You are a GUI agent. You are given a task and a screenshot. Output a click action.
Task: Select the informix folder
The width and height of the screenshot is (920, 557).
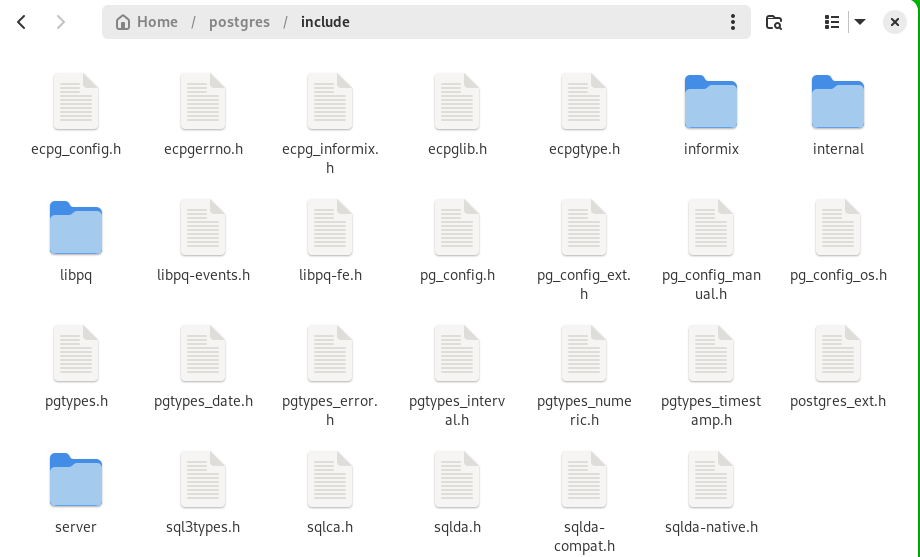click(x=711, y=102)
